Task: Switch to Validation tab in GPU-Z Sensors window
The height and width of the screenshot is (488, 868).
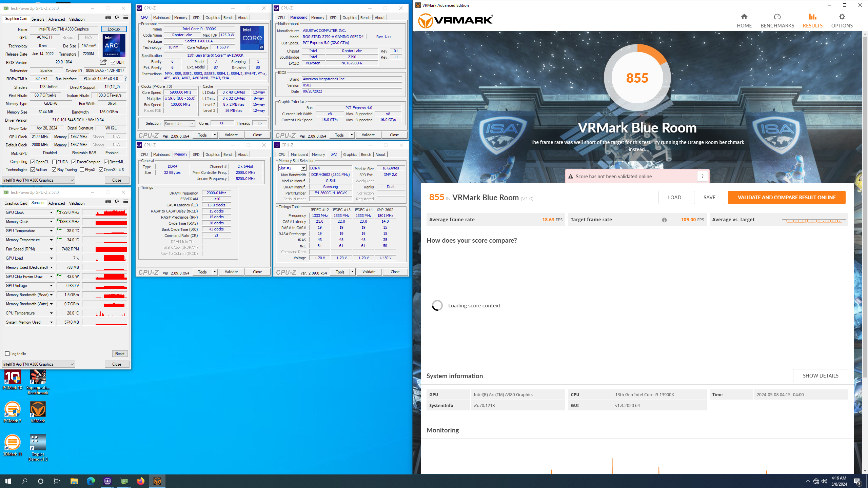Action: 77,203
